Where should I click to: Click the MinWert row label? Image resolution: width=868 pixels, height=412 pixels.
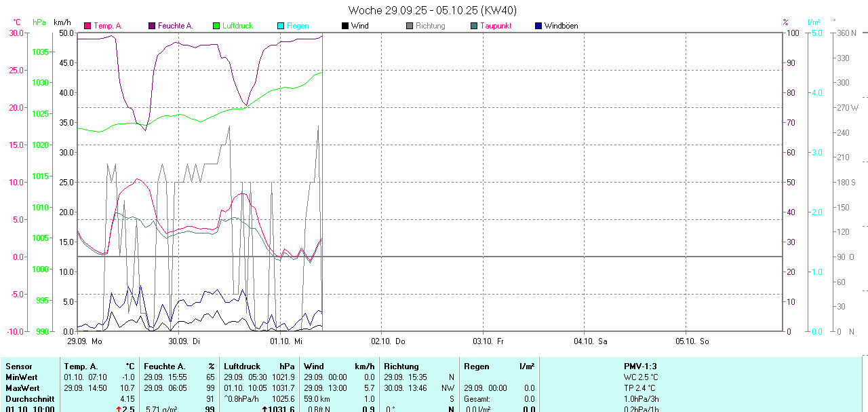(x=21, y=377)
